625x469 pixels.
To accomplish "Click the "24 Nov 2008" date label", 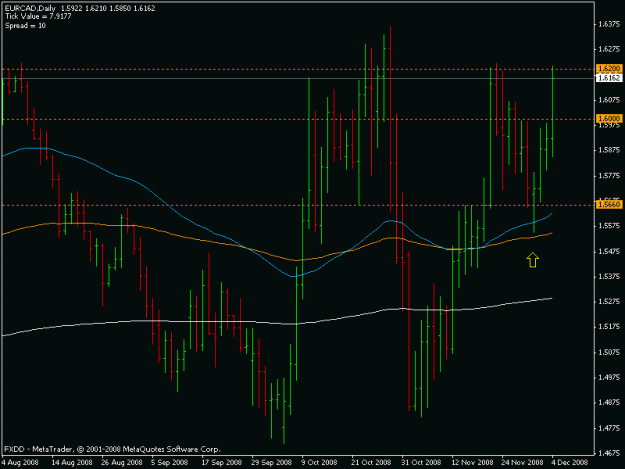I will click(522, 462).
